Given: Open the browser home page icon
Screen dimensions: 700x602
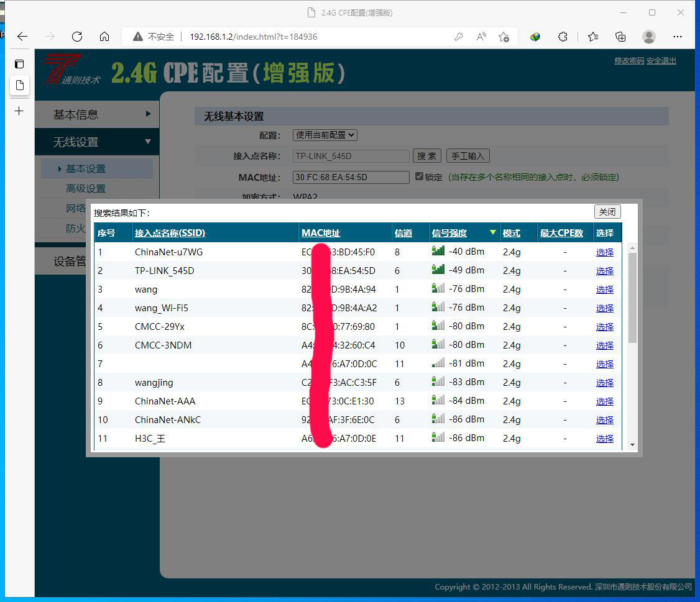Looking at the screenshot, I should pos(104,37).
